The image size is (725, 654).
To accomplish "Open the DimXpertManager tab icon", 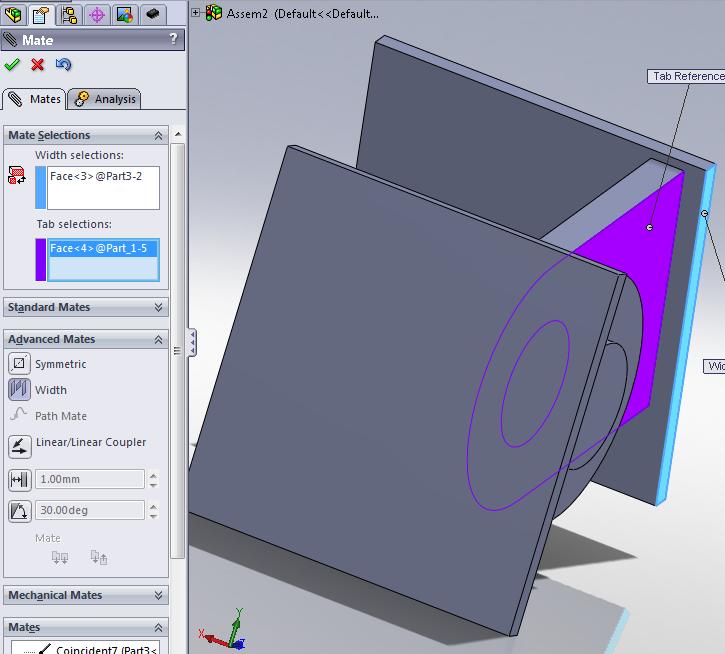I will click(97, 15).
